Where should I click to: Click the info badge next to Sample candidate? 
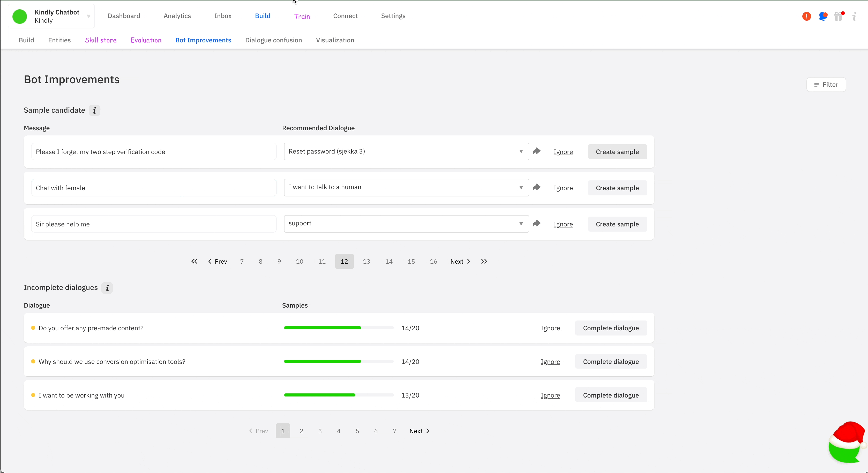(94, 110)
